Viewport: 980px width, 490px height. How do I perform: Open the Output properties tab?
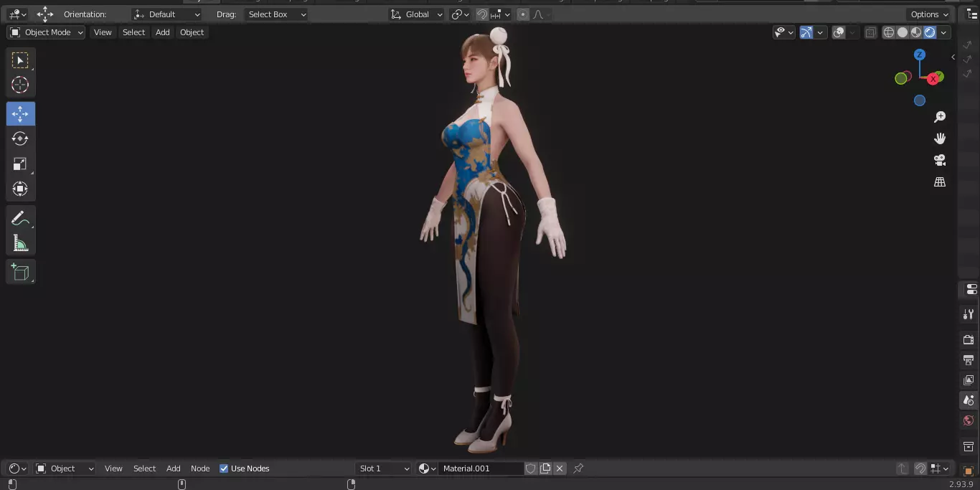pos(969,359)
